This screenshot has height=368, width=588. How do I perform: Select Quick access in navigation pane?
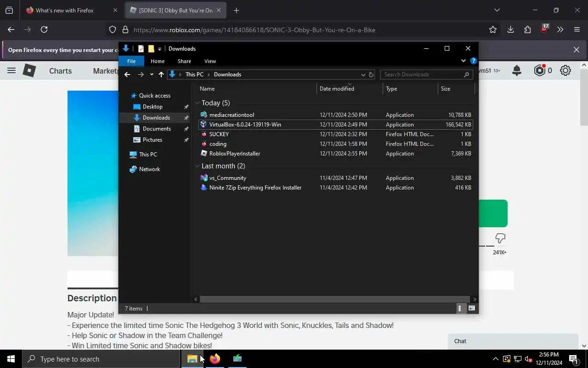click(x=155, y=96)
